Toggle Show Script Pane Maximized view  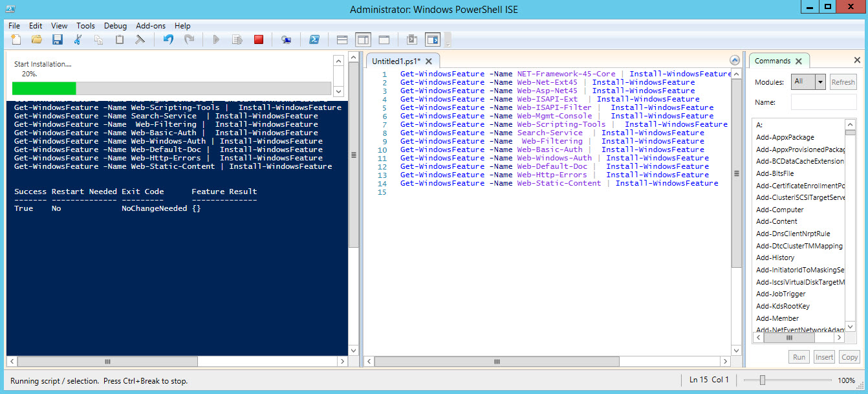click(384, 39)
